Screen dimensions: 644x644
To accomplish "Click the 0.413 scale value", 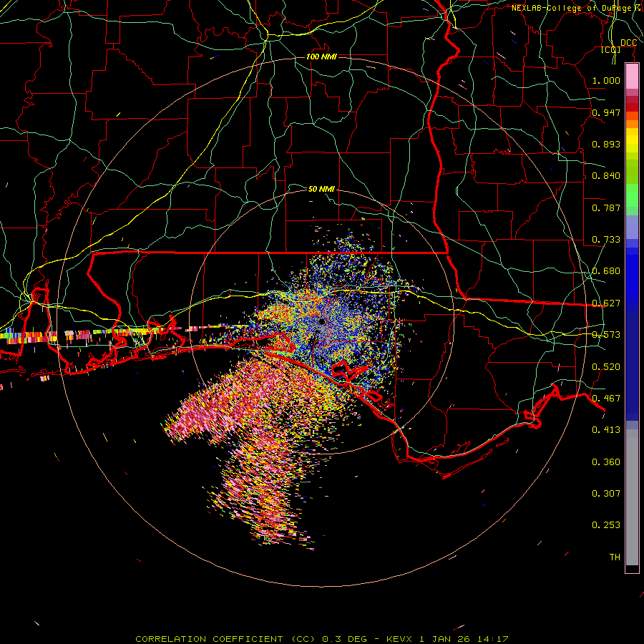I will pos(606,430).
